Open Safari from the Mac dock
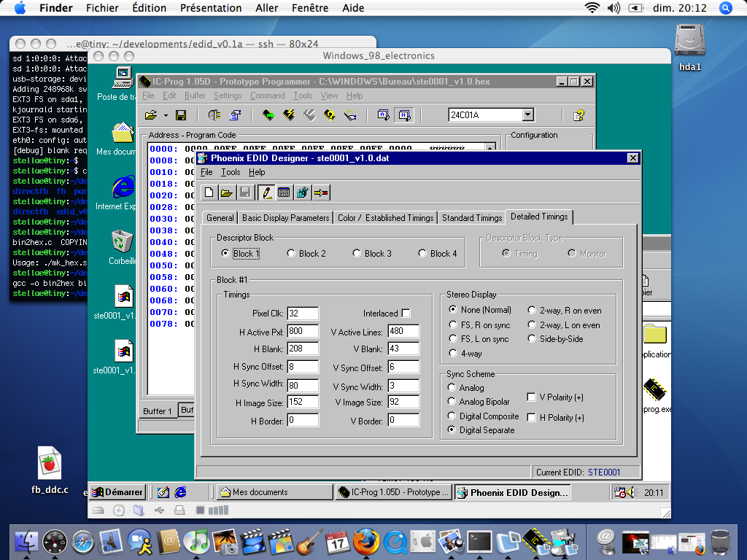The width and height of the screenshot is (747, 560). click(x=83, y=542)
